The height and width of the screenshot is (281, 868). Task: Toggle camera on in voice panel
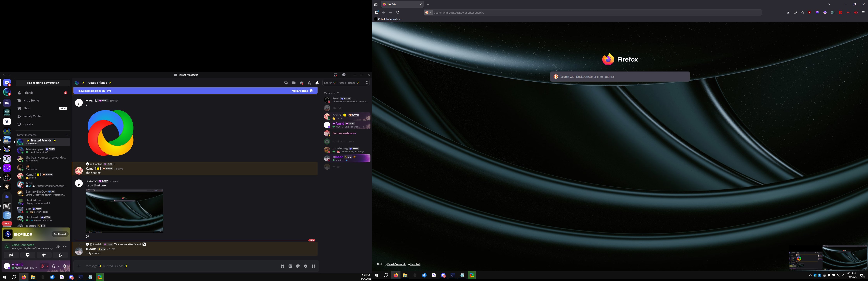[11, 255]
